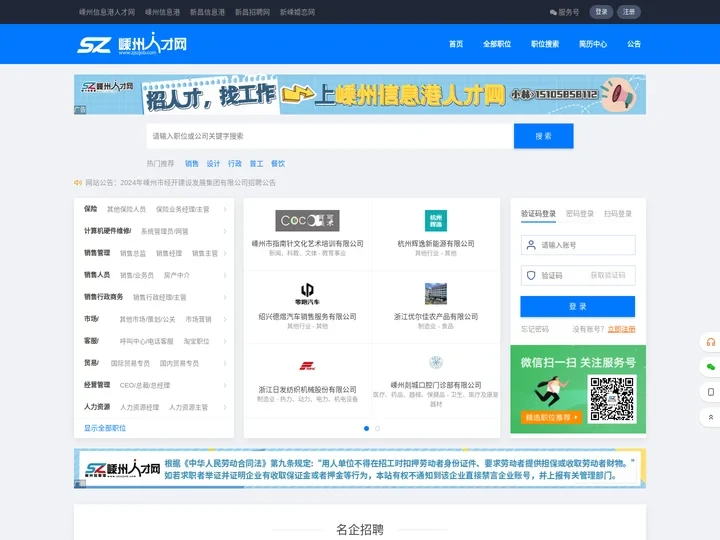Click the 注册 pill button in top bar
Screen dimensions: 720x540
pyautogui.click(x=629, y=12)
